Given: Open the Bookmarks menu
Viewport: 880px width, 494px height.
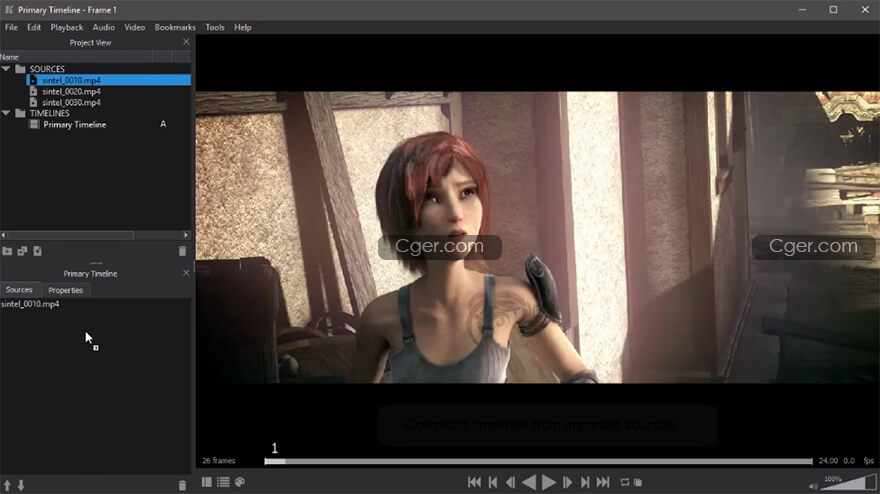Looking at the screenshot, I should (x=175, y=27).
